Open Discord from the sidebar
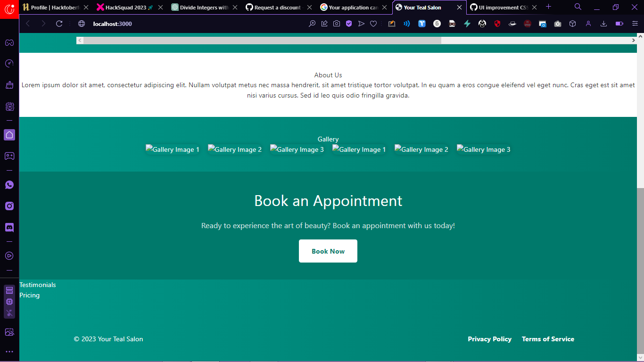644x362 pixels. pos(9,227)
